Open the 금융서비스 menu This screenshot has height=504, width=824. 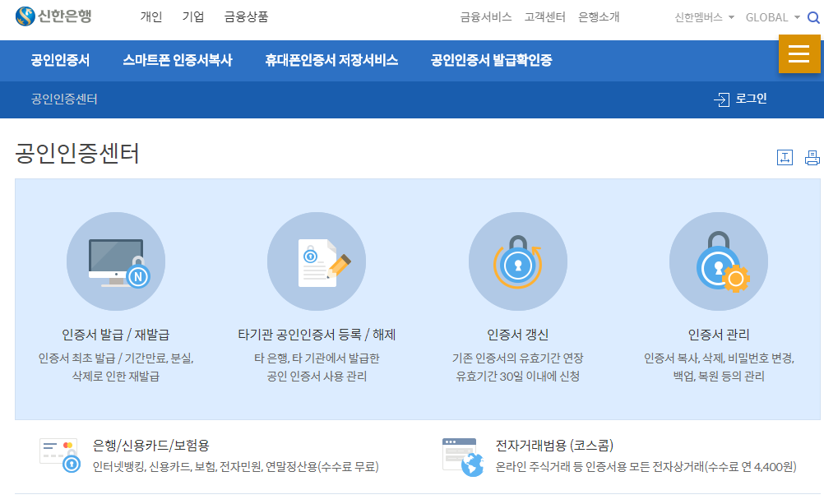486,16
